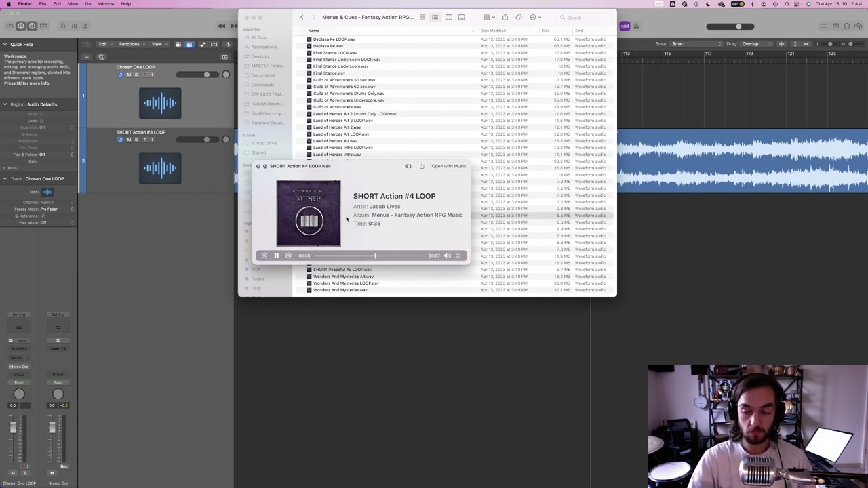
Task: Open the Help menu in menu bar
Action: 126,4
